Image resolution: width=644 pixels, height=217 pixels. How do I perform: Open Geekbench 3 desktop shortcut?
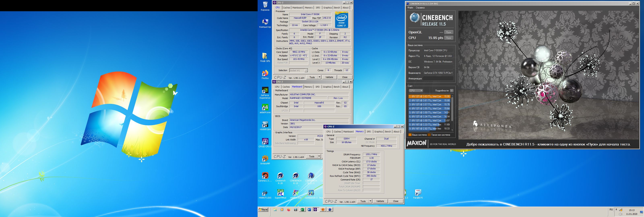point(311,194)
